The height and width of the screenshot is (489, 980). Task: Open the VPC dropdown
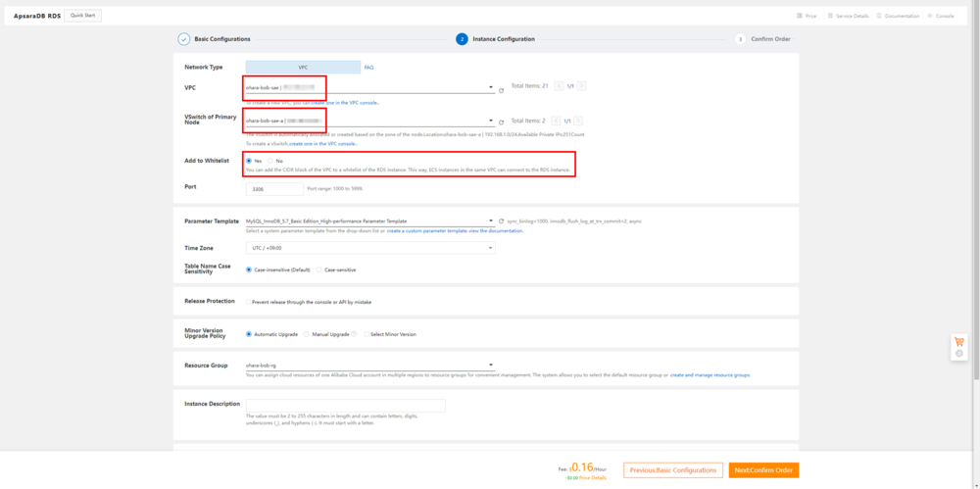pyautogui.click(x=370, y=87)
